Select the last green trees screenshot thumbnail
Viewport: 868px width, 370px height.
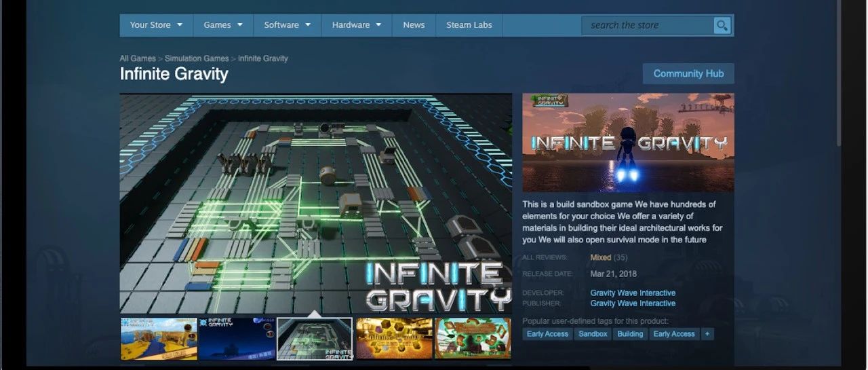473,339
